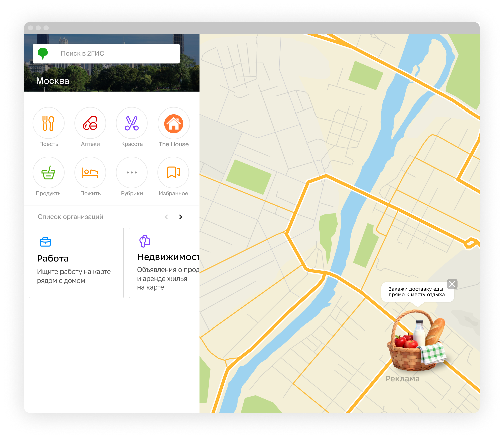
Task: Open Избранное bookmarks icon
Action: pyautogui.click(x=174, y=173)
